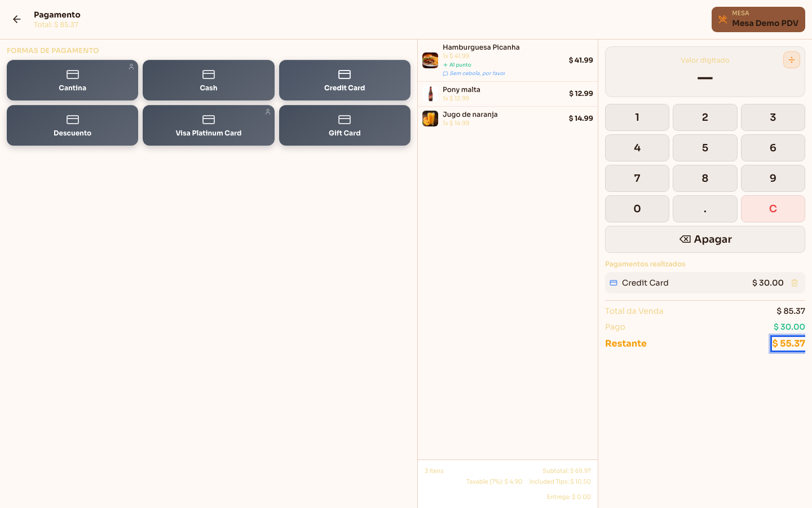Click the customer icon on Visa Platinum Card
This screenshot has height=508, width=812.
point(268,112)
